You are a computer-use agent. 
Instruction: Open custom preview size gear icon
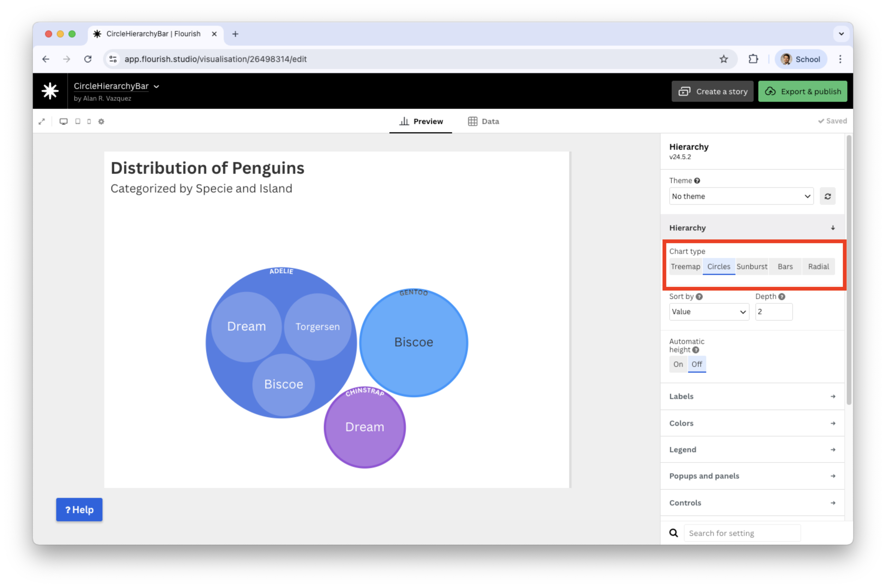101,121
